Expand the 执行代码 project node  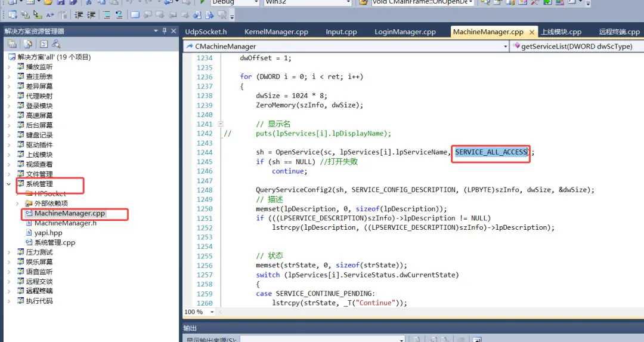click(x=8, y=301)
